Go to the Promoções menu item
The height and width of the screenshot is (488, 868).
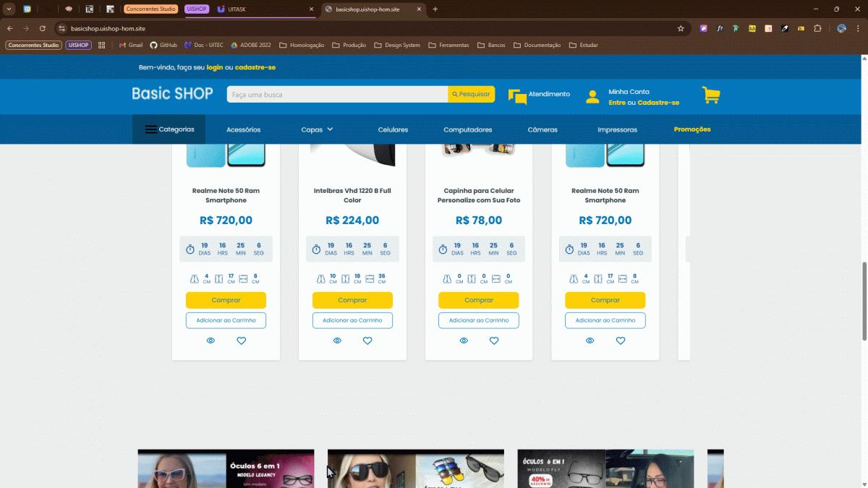(692, 129)
